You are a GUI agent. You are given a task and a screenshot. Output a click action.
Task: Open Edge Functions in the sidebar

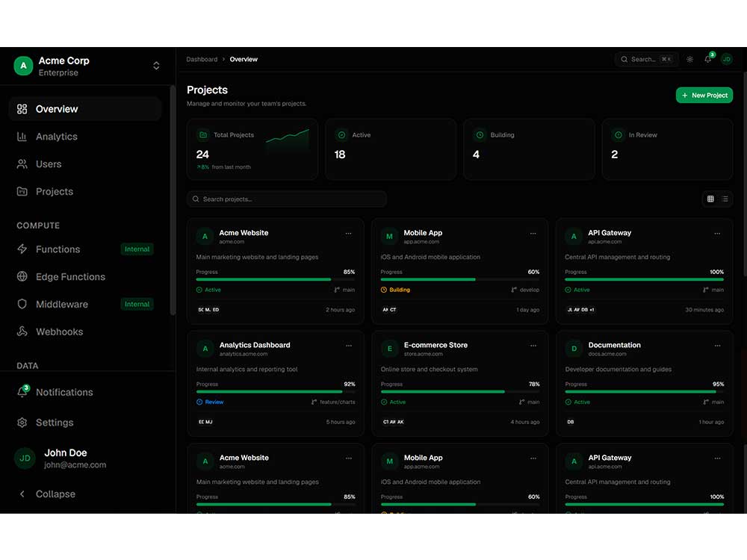pyautogui.click(x=85, y=277)
